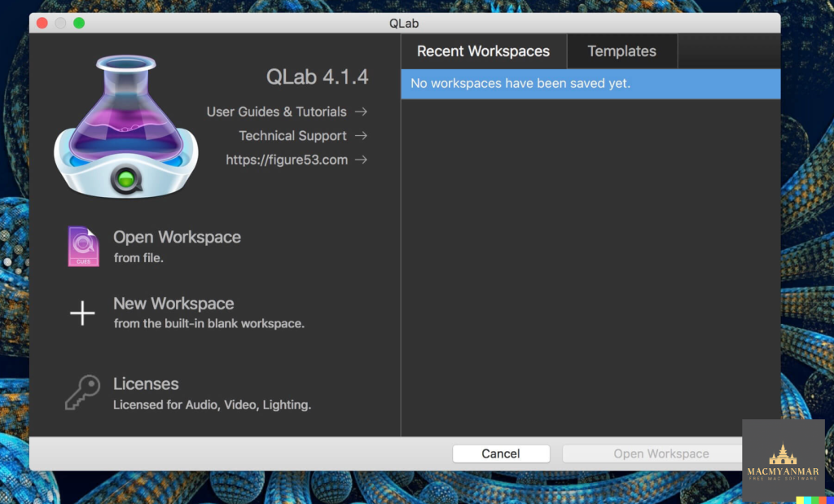Click the bottom Open Workspace button

click(x=661, y=454)
